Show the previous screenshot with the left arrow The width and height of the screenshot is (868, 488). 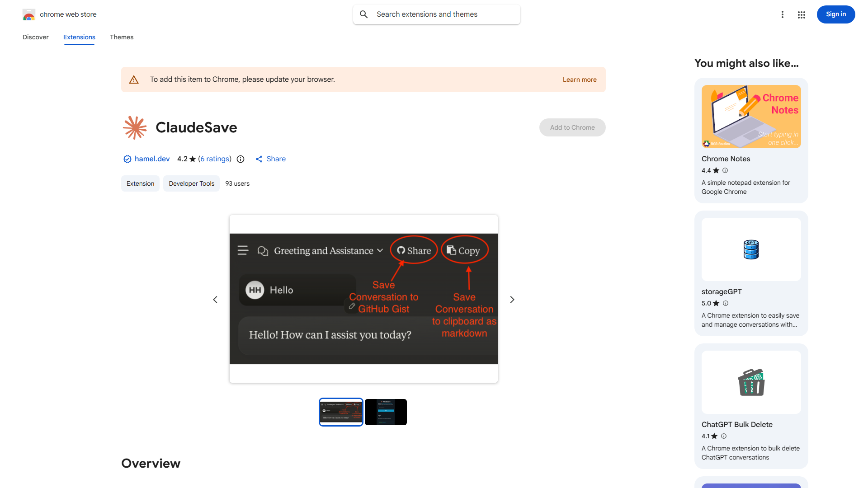tap(215, 299)
